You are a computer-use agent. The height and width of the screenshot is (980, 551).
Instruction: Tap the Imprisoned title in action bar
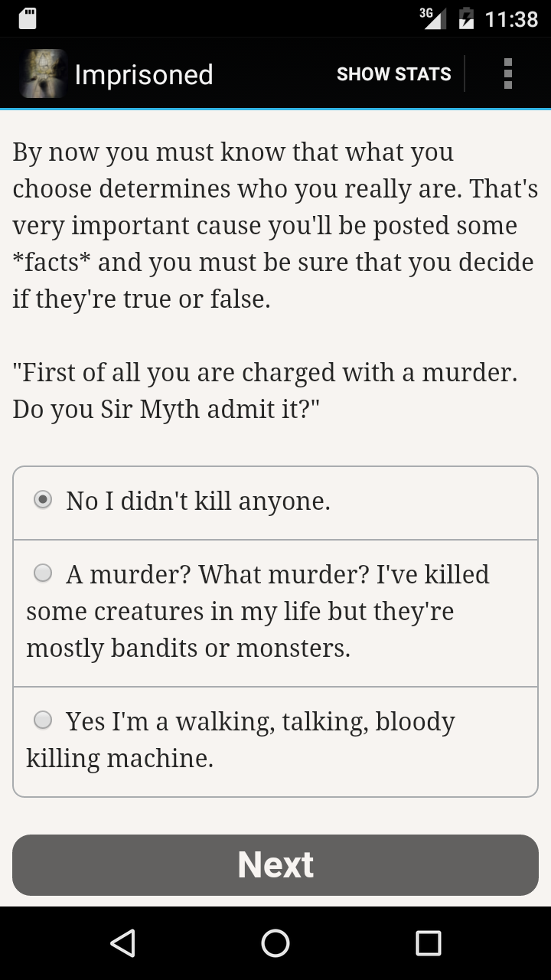144,74
